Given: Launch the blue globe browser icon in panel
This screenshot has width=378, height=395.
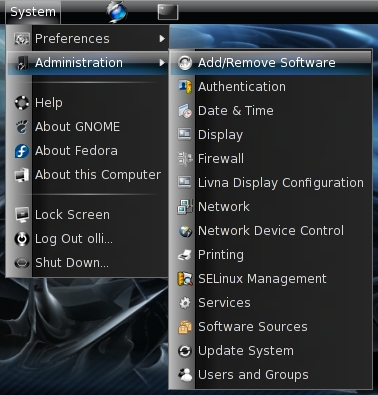Looking at the screenshot, I should [x=117, y=12].
